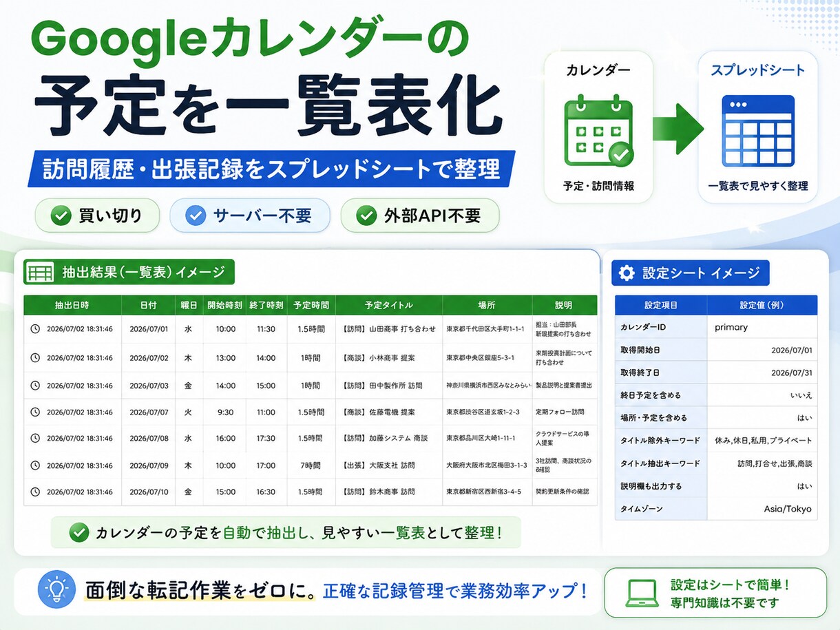Click the lightbulb icon beside 面倒な転記作業

click(56, 589)
